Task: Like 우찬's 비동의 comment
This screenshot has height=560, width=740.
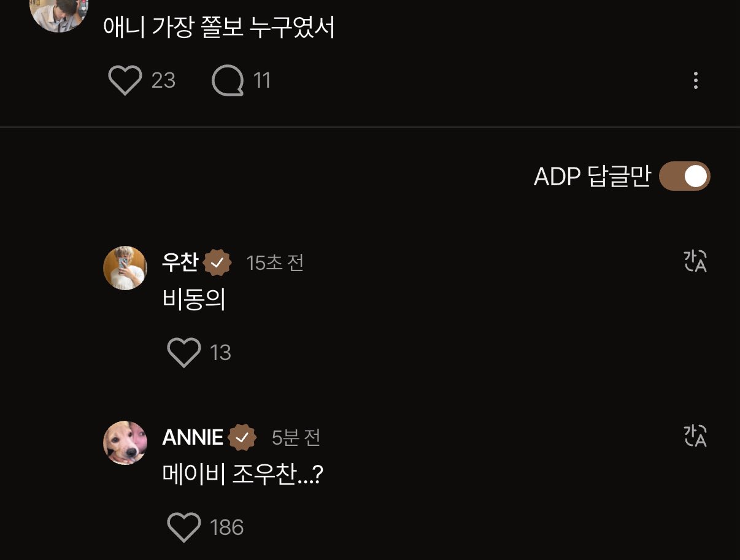Action: (x=184, y=353)
